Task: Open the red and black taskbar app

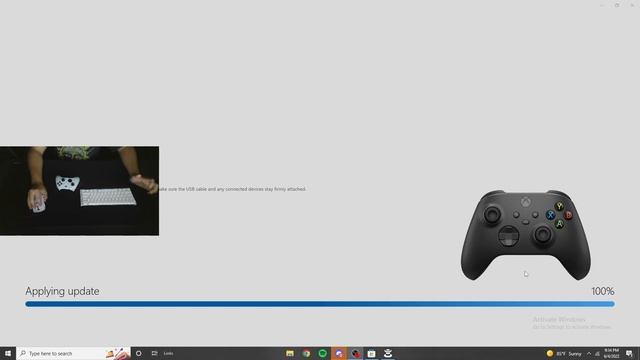Action: pyautogui.click(x=356, y=353)
